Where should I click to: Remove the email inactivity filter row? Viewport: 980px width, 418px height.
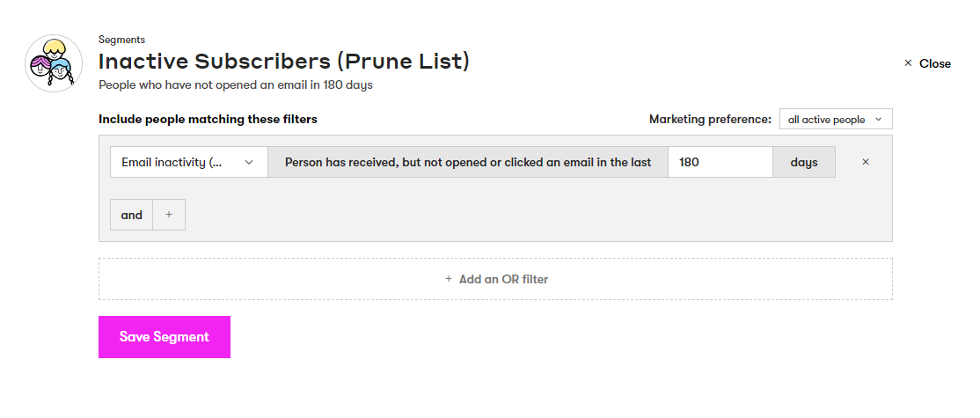pyautogui.click(x=866, y=162)
